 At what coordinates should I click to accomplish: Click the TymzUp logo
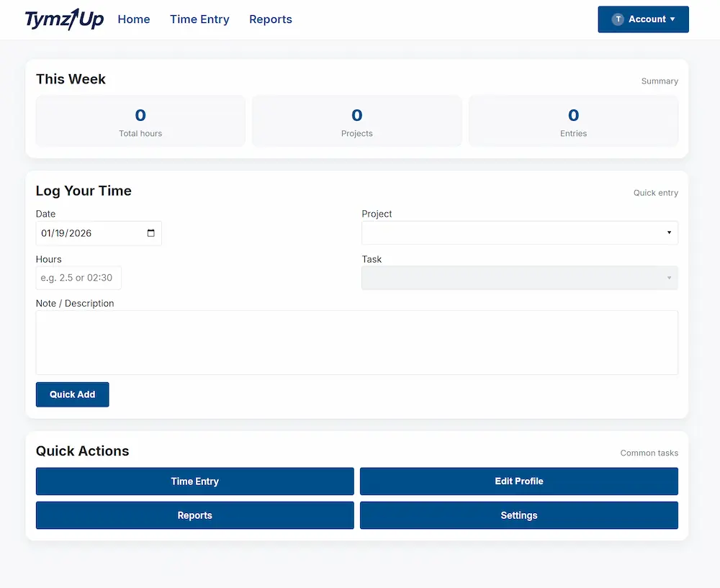[x=64, y=19]
